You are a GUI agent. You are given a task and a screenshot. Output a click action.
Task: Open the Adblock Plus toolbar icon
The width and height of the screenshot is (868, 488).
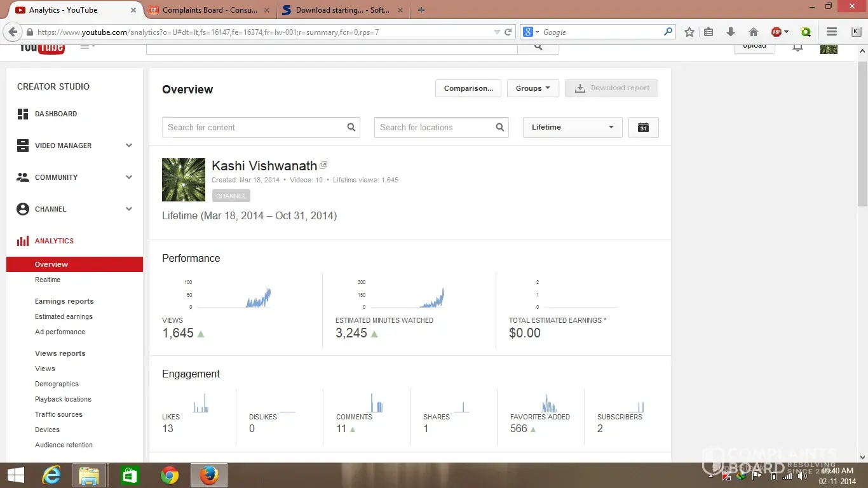click(776, 32)
